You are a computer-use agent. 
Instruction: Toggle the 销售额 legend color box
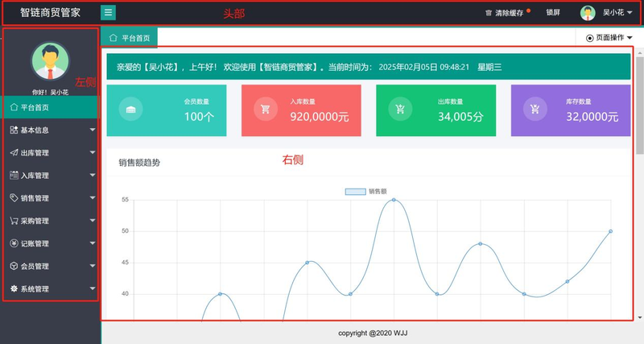(x=355, y=192)
